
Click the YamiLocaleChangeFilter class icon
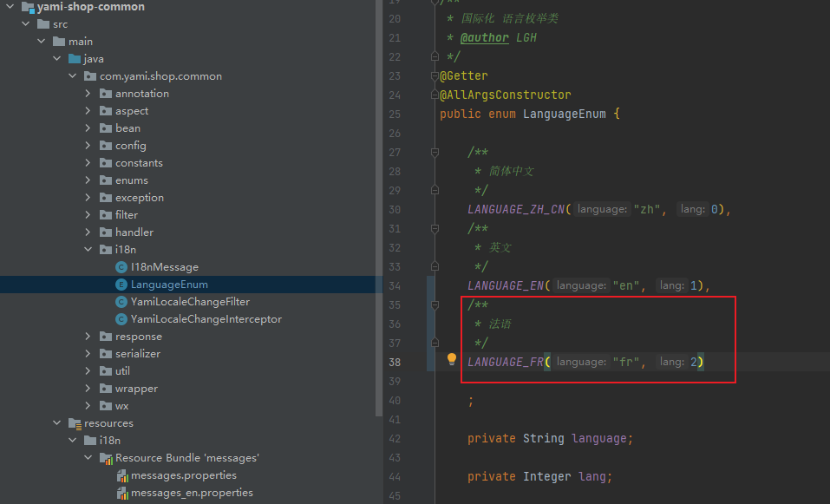point(122,302)
